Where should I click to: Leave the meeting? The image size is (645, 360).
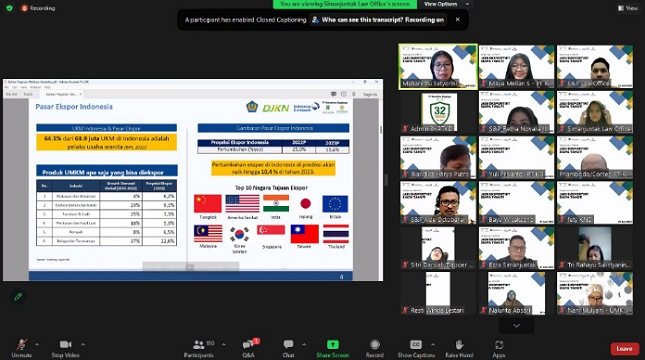(x=624, y=348)
